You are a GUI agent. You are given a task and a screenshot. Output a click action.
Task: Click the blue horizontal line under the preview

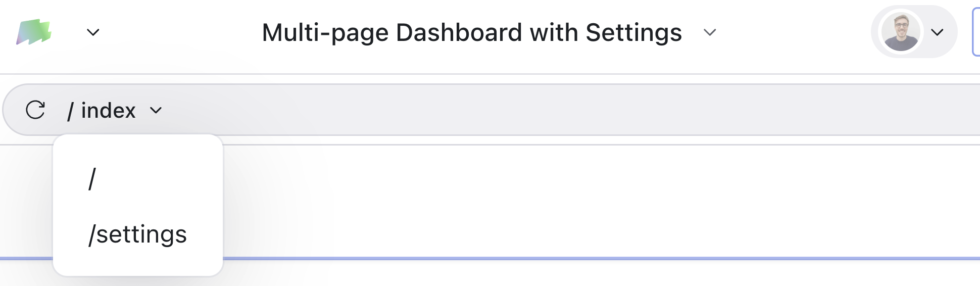(x=556, y=258)
